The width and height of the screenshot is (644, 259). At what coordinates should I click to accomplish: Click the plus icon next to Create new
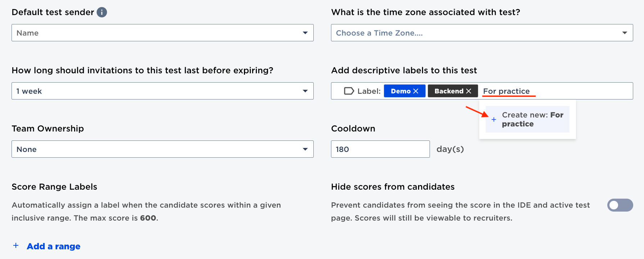pyautogui.click(x=494, y=120)
